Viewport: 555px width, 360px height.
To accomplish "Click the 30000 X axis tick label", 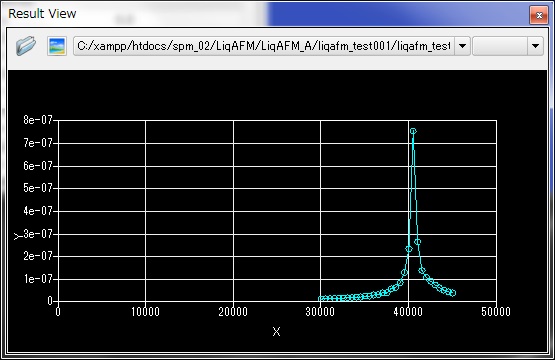I will (x=320, y=312).
